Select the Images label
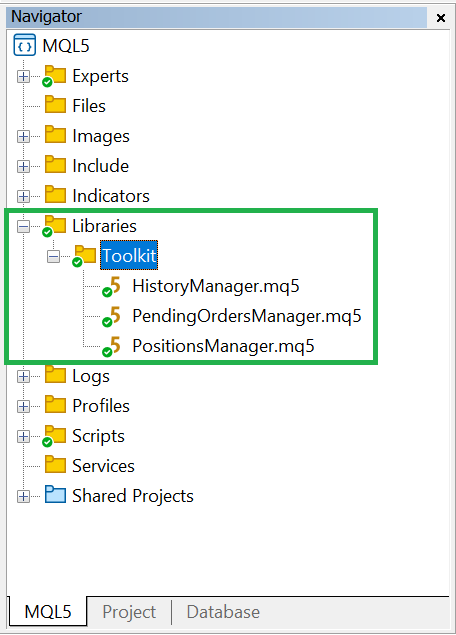This screenshot has width=456, height=635. 101,136
